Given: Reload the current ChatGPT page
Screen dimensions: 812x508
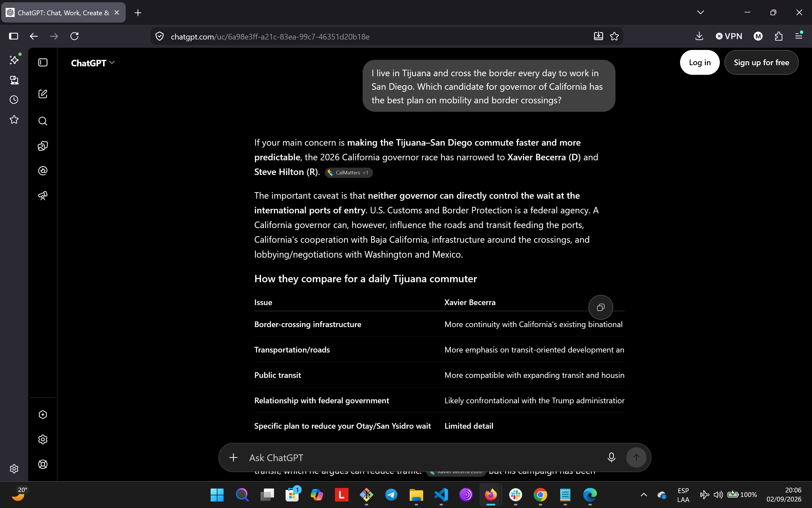Looking at the screenshot, I should coord(74,36).
